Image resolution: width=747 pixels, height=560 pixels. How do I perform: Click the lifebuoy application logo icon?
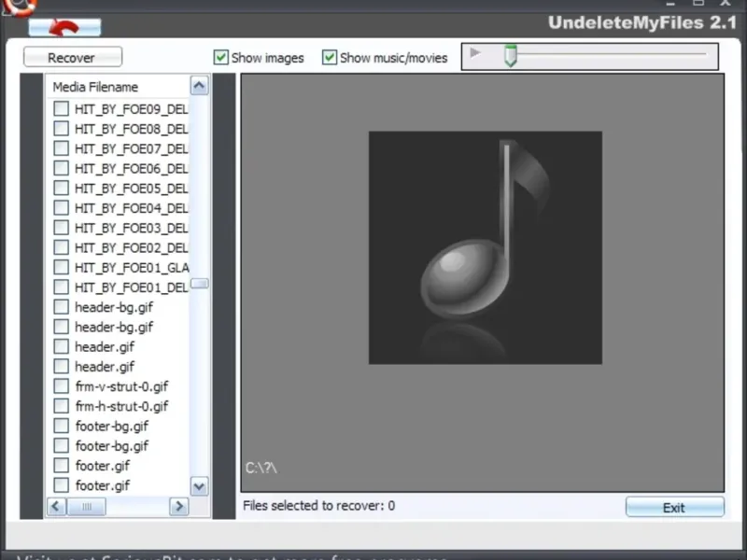pos(19,7)
